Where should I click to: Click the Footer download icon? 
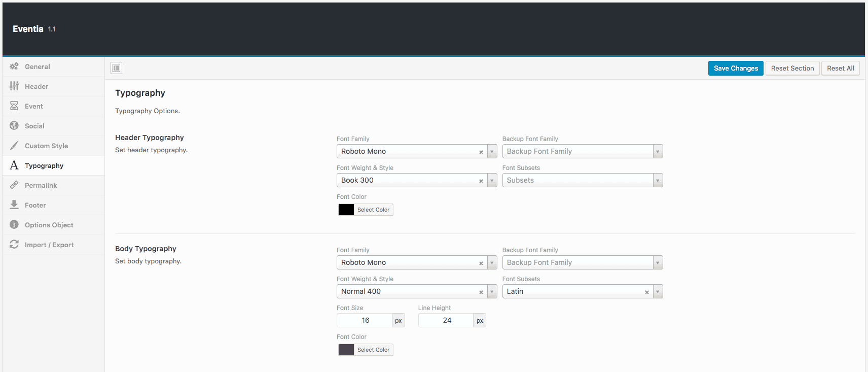pyautogui.click(x=14, y=205)
